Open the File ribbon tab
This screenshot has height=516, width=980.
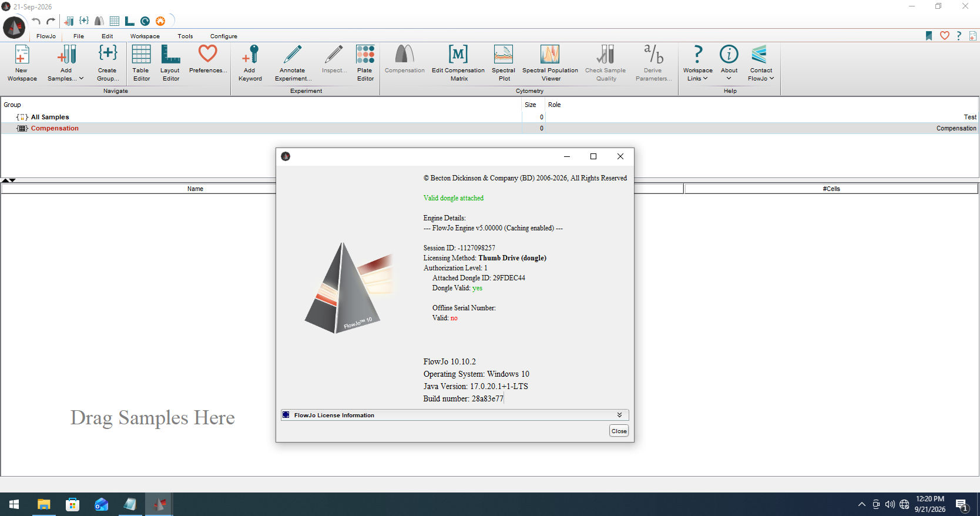click(x=79, y=36)
